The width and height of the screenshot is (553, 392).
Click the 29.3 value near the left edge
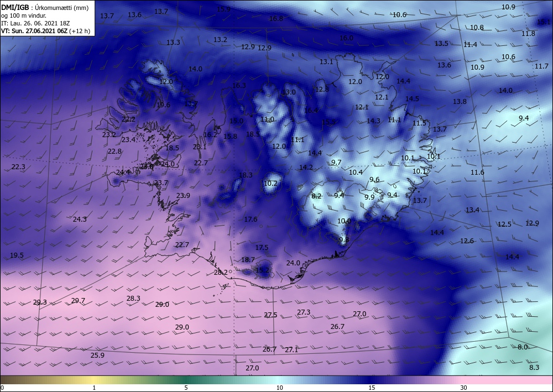click(40, 302)
